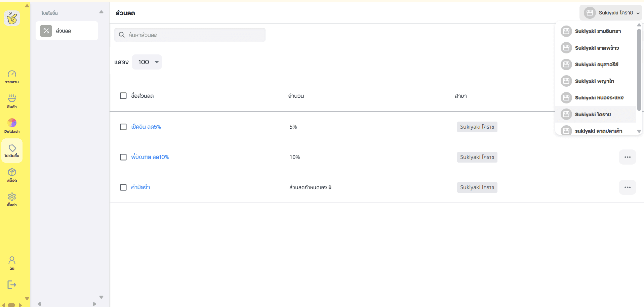Open more options for ค่ามัดจำ row
The height and width of the screenshot is (307, 644).
[x=628, y=187]
